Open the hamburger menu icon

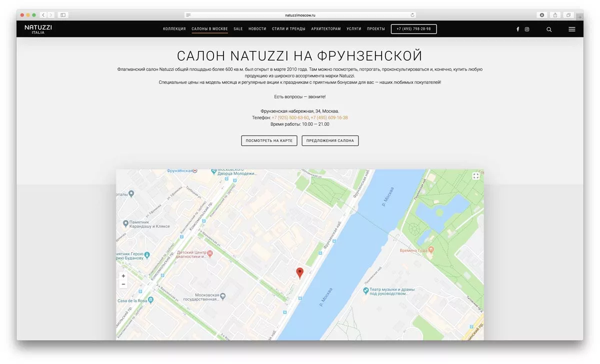[x=572, y=29]
